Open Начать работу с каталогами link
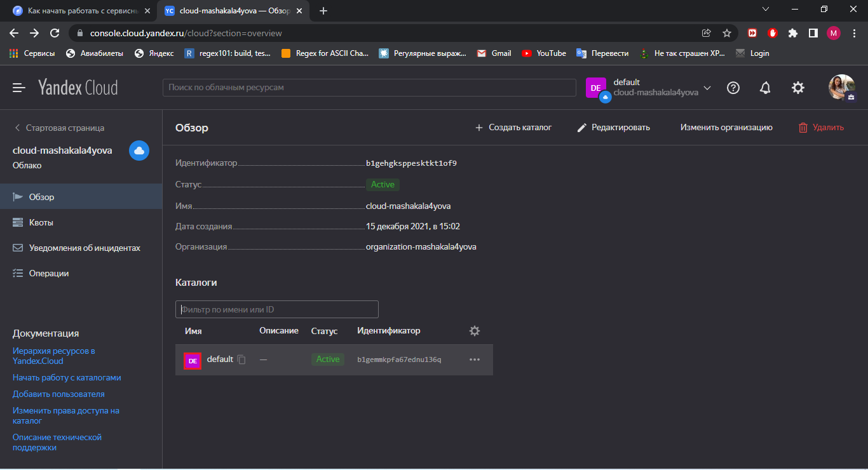868x470 pixels. 67,377
